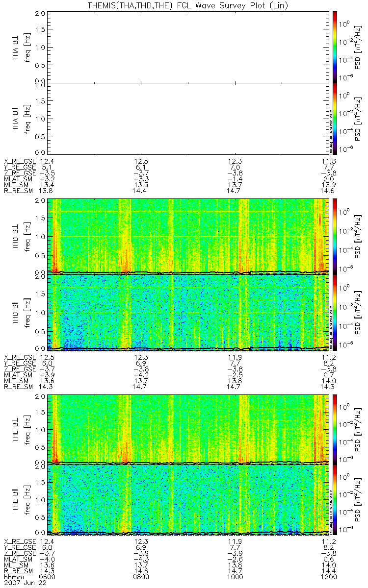
Task: Click the THE B|| PSD color bar
Action: click(x=335, y=499)
